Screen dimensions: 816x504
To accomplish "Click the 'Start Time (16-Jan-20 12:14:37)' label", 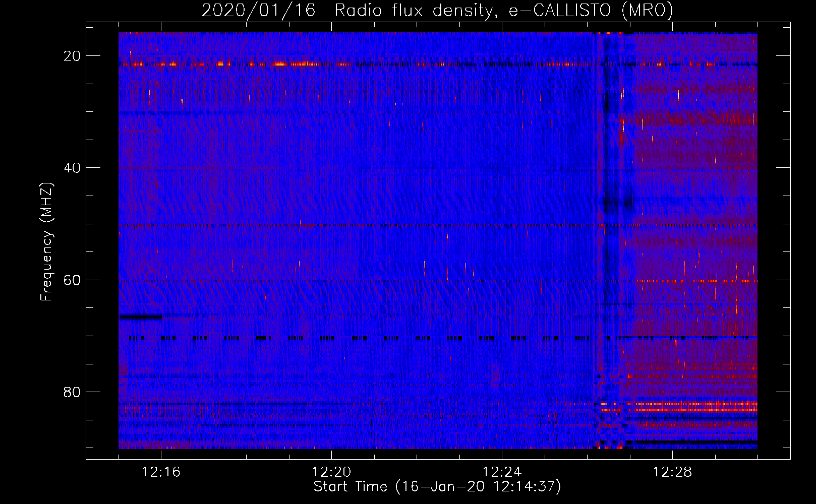I will pyautogui.click(x=437, y=487).
